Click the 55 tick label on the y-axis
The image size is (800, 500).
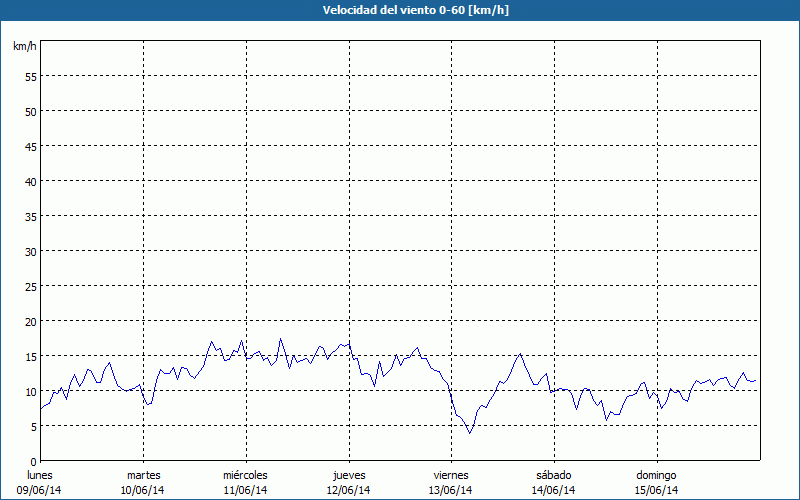pos(30,76)
